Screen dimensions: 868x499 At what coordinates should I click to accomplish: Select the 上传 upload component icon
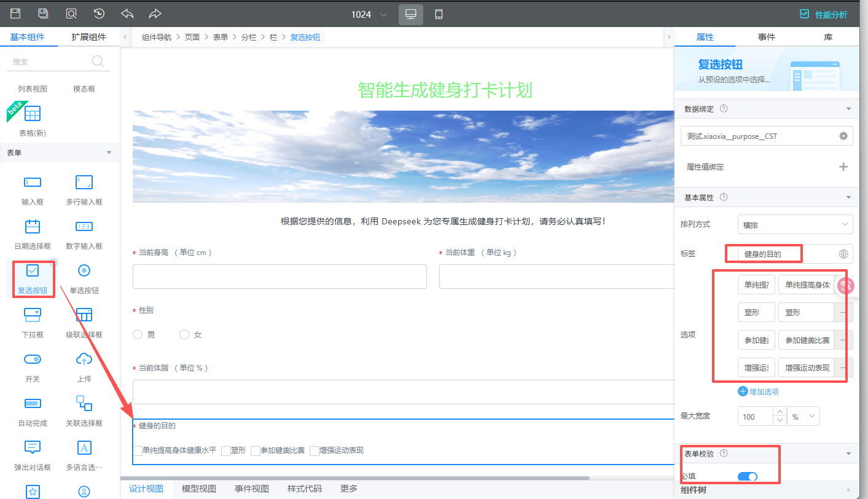tap(84, 360)
